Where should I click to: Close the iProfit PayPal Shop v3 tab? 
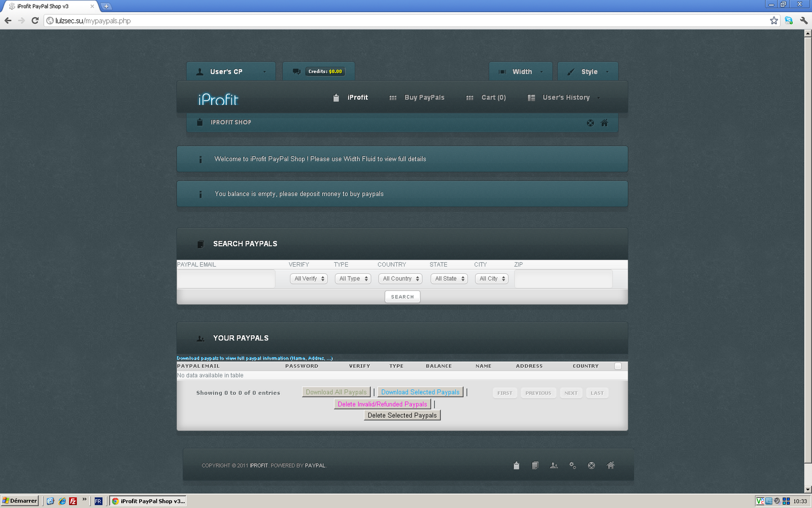92,7
